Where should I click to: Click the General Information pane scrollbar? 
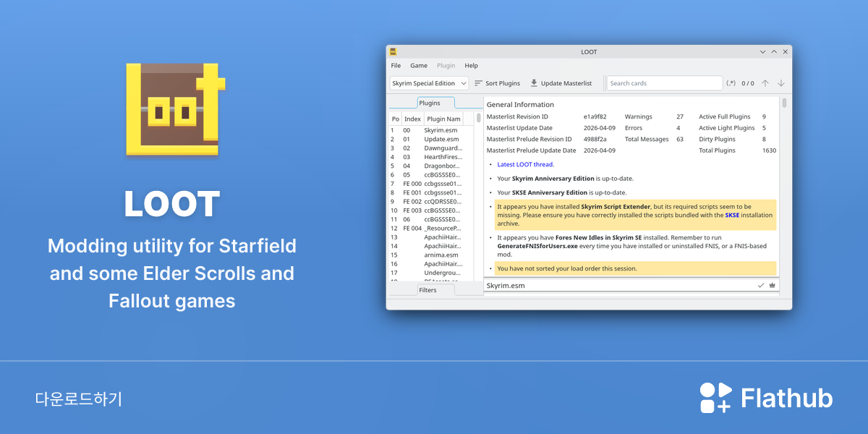coord(784,103)
